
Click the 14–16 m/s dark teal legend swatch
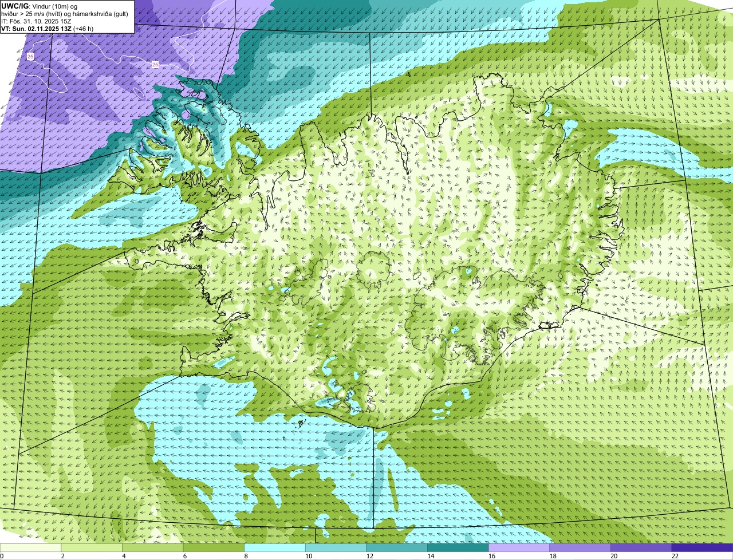tap(458, 547)
